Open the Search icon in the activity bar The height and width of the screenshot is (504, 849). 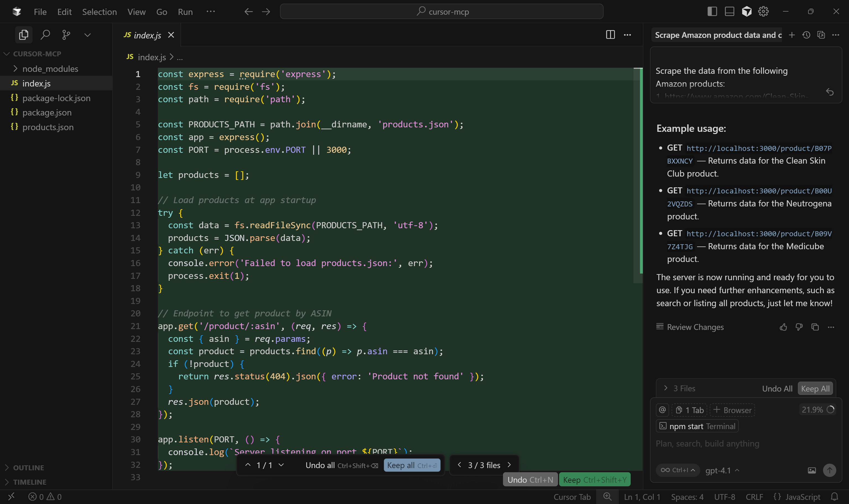[x=45, y=34]
